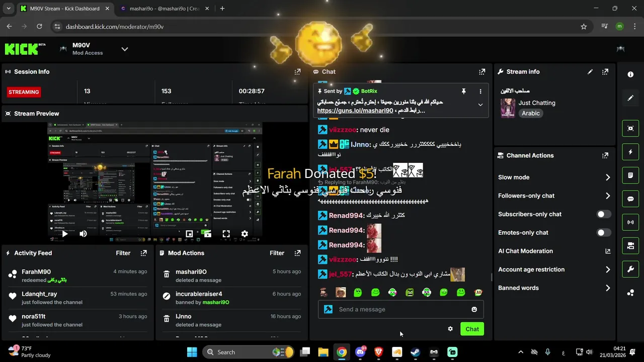
Task: Open Chrome from the Windows taskbar
Action: [x=342, y=352]
